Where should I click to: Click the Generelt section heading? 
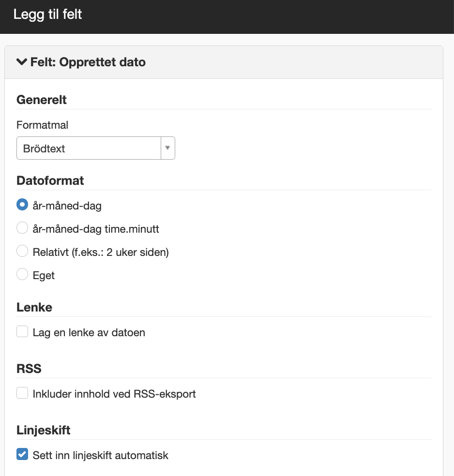tap(42, 100)
